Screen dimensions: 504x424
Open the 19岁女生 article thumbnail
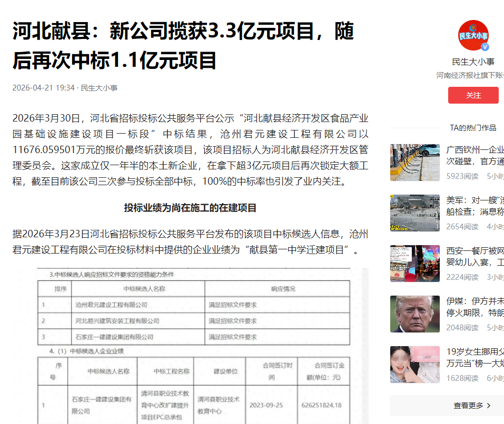(x=414, y=365)
